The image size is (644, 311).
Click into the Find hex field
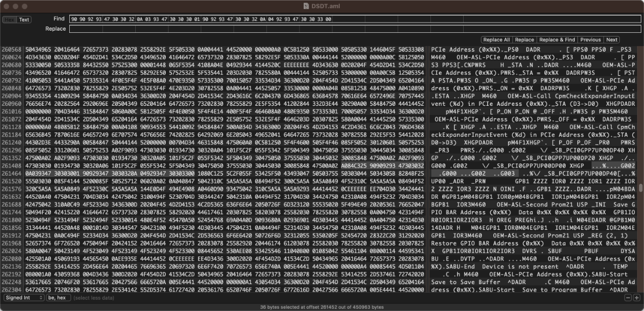(355, 18)
